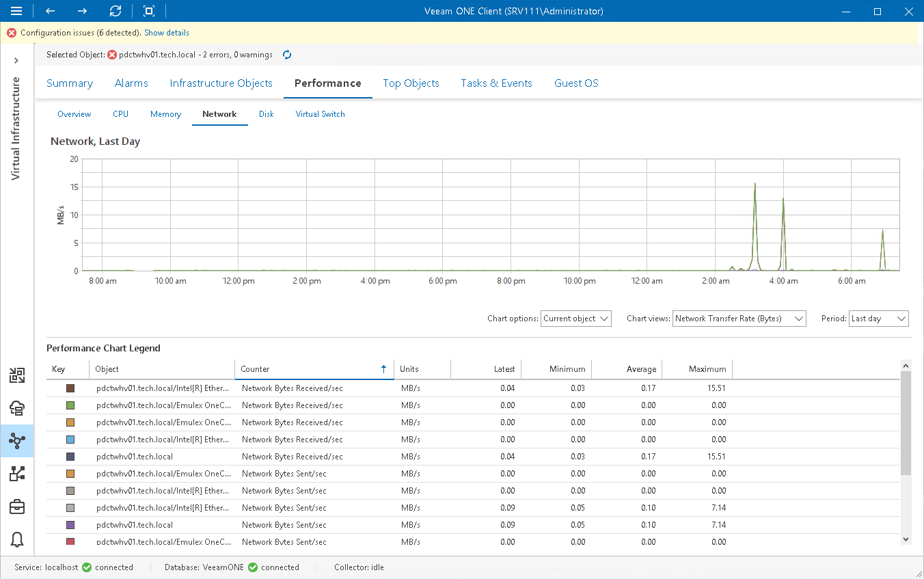
Task: Navigate back using the left arrow icon
Action: [x=50, y=11]
